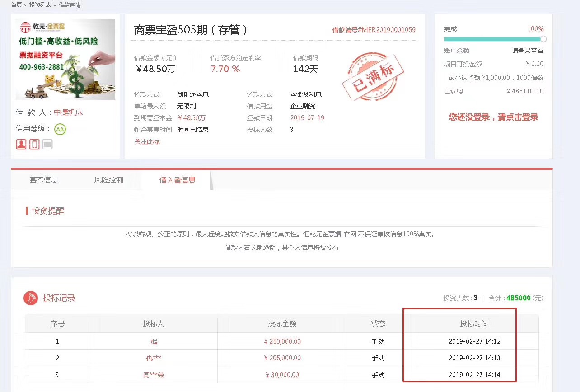Click bidder 闫***荣 in the bid list
Image resolution: width=580 pixels, height=392 pixels.
pos(153,374)
